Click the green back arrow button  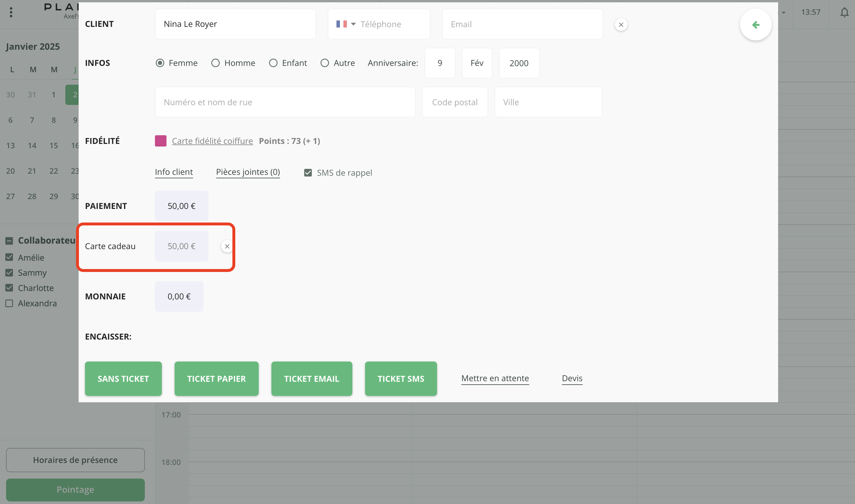pyautogui.click(x=756, y=25)
